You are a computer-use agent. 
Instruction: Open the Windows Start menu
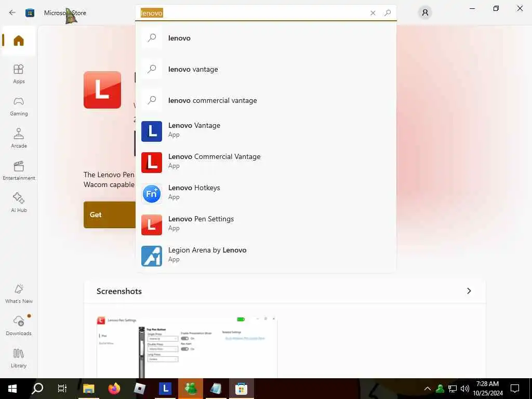point(12,389)
